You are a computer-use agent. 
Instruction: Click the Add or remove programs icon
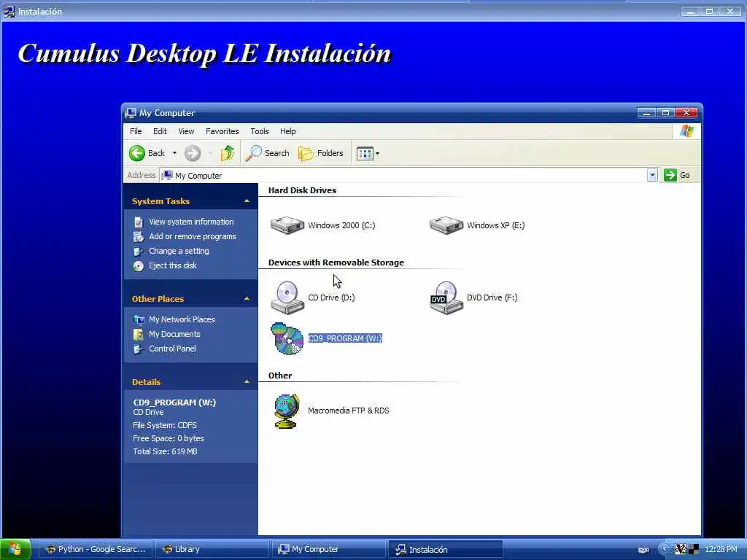pos(138,237)
